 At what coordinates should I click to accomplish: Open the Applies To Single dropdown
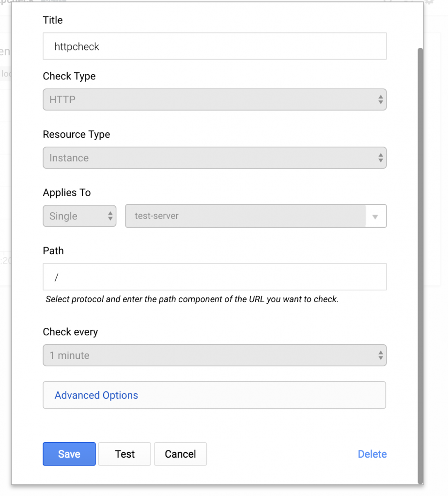79,216
